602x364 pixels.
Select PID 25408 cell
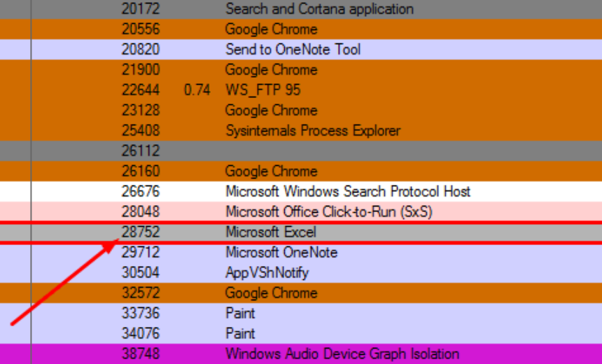tap(141, 131)
